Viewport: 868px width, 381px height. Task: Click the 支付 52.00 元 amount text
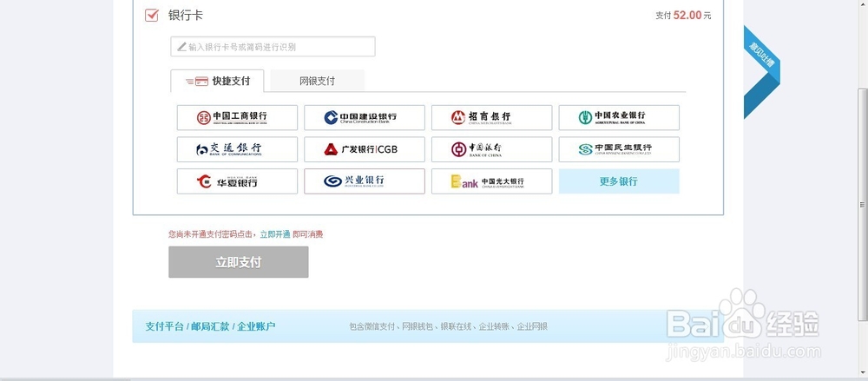click(x=684, y=16)
